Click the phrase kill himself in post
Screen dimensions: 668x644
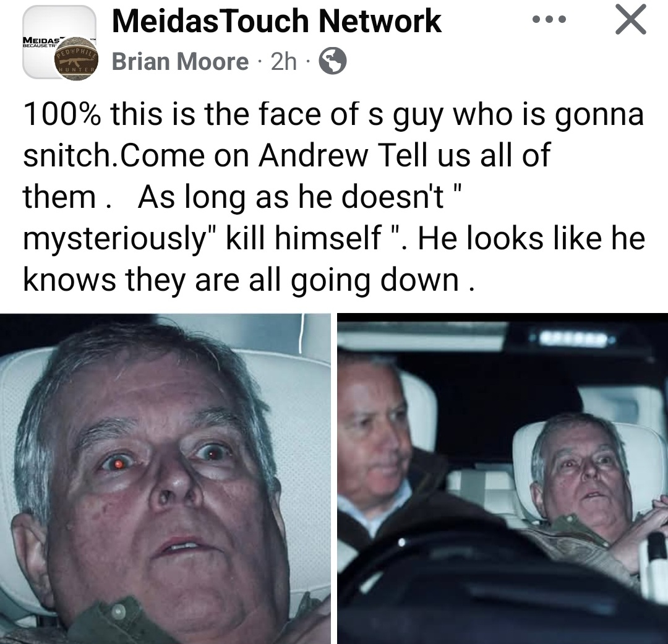(304, 238)
